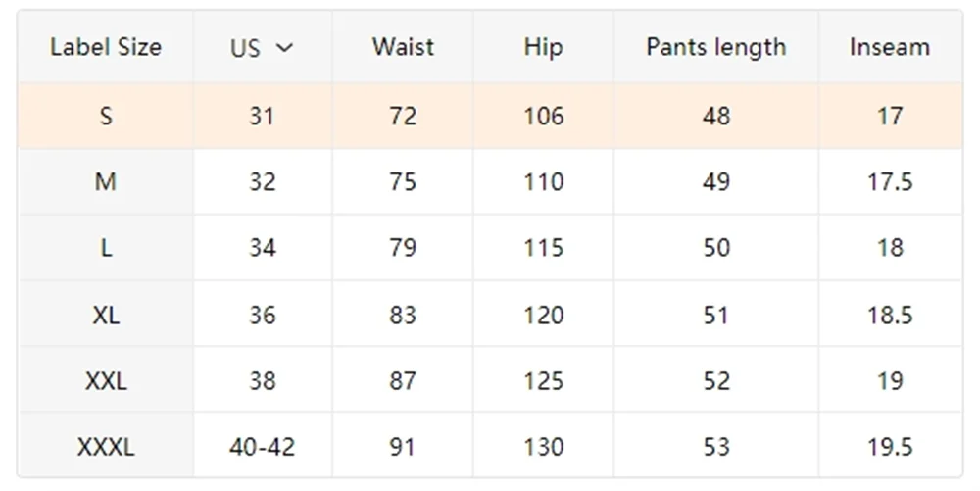Image resolution: width=980 pixels, height=491 pixels.
Task: Pick the XL size row label
Action: pos(106,315)
